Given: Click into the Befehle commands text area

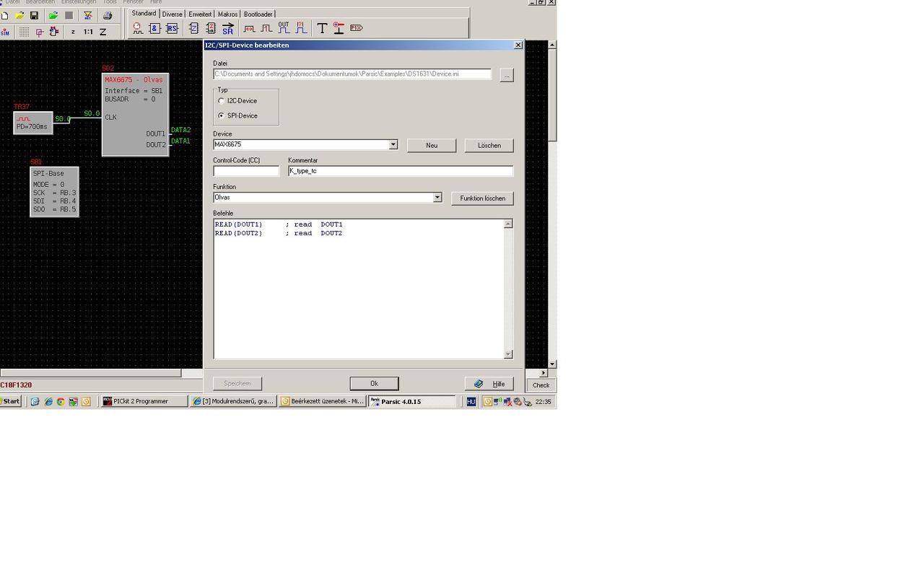Looking at the screenshot, I should click(359, 289).
